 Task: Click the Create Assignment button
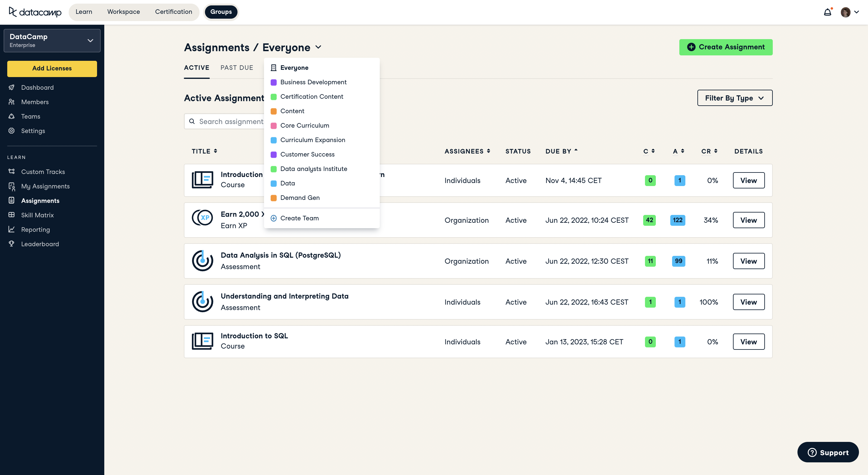click(726, 47)
